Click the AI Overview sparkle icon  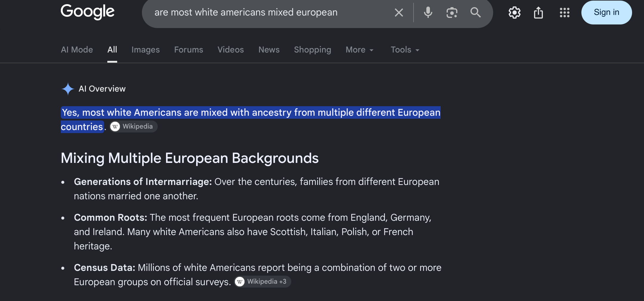tap(68, 89)
